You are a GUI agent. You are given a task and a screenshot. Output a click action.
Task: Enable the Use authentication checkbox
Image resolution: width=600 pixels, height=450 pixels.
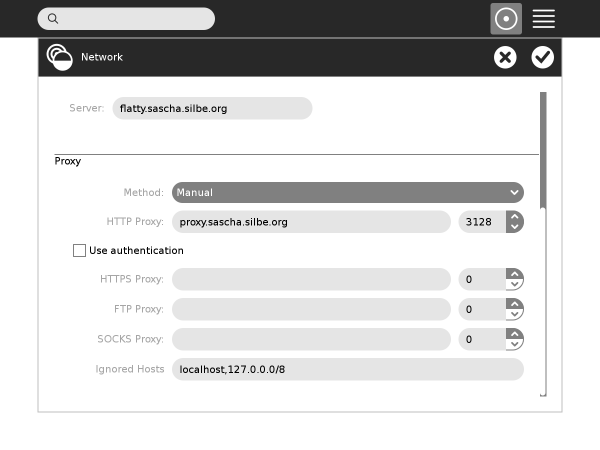[80, 251]
